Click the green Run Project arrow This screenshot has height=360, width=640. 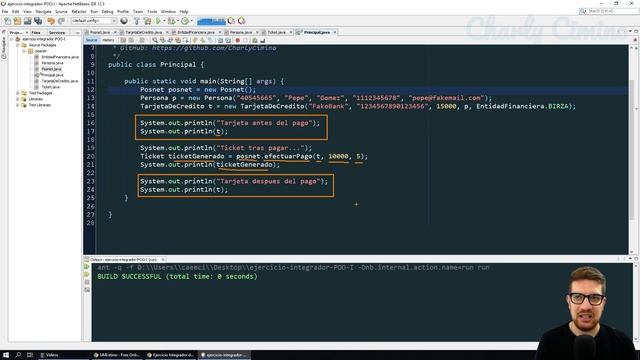click(158, 21)
